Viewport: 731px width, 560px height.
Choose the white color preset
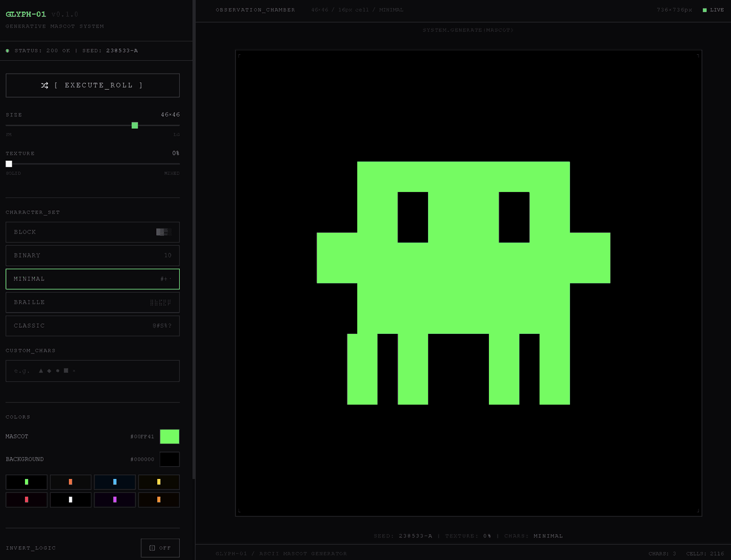pyautogui.click(x=70, y=500)
